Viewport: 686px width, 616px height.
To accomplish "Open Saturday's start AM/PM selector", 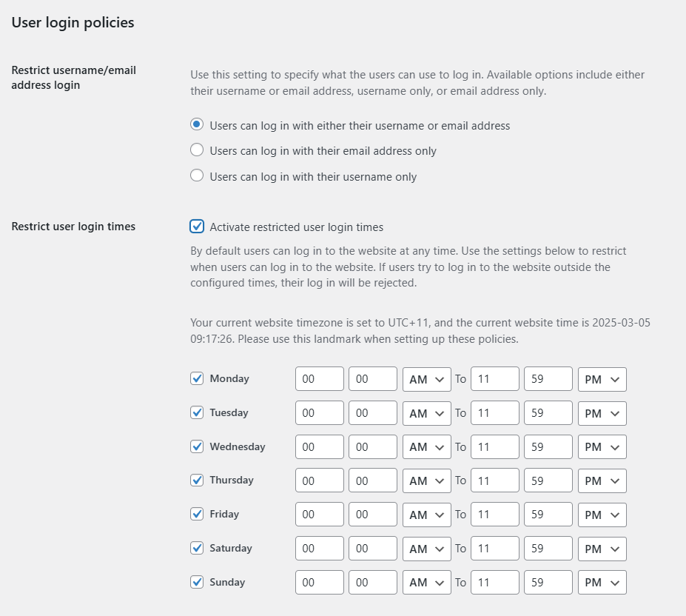I will [x=426, y=549].
